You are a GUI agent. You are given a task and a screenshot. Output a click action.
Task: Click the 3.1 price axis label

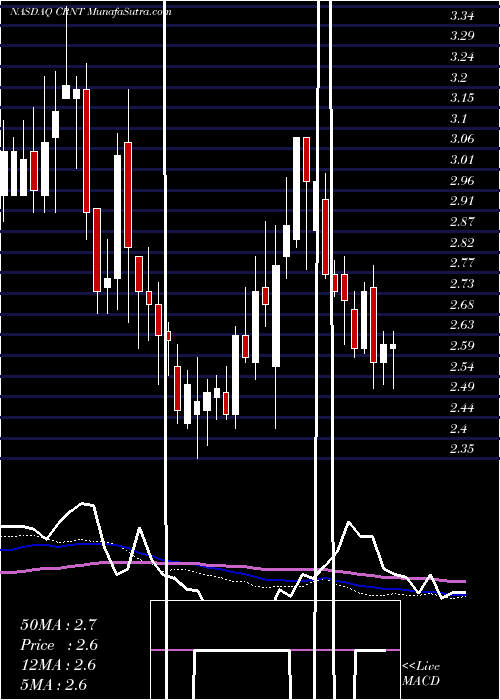coord(458,119)
